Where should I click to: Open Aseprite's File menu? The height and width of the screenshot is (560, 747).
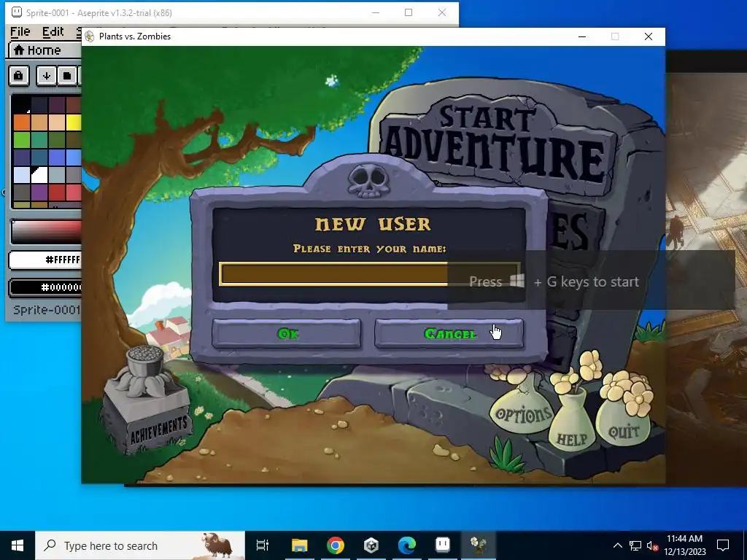pyautogui.click(x=20, y=32)
